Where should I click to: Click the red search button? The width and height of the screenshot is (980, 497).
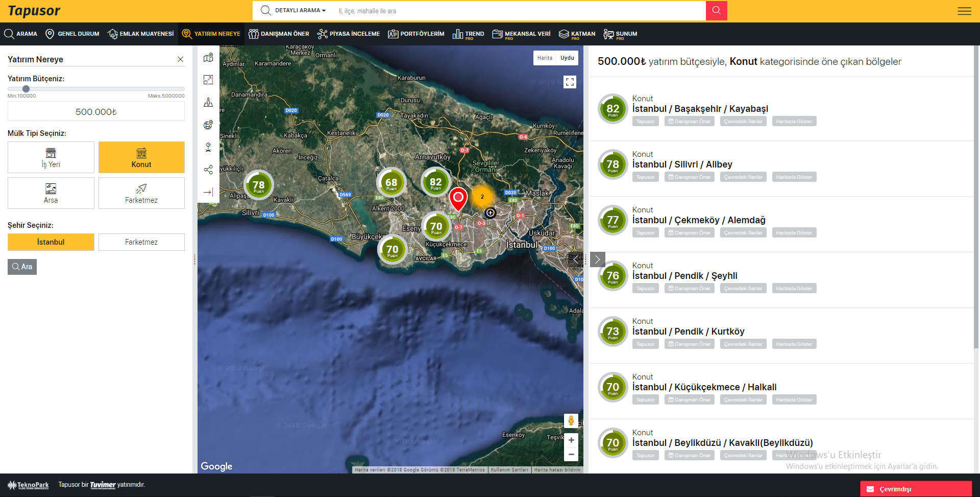pyautogui.click(x=716, y=10)
